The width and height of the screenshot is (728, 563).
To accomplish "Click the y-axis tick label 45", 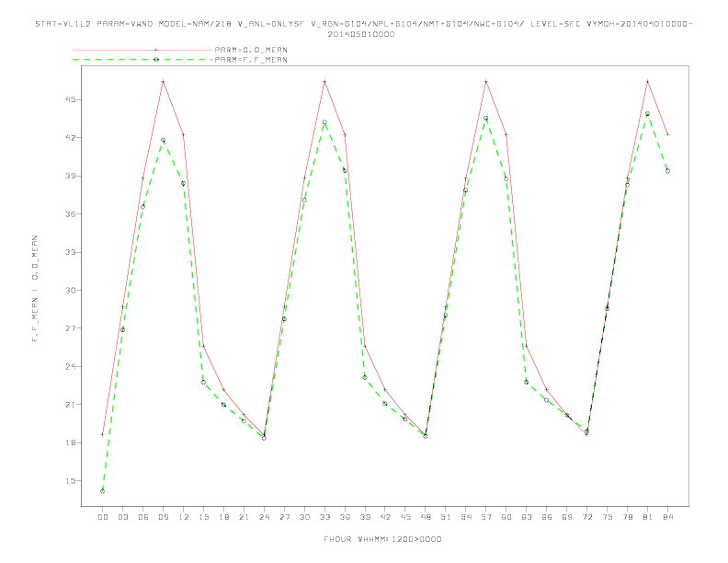I will [x=71, y=99].
